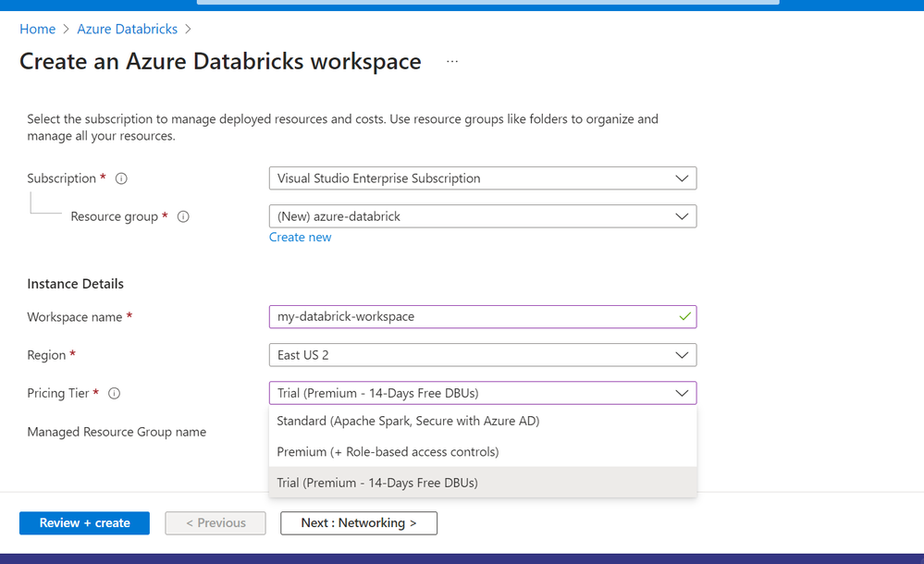924x564 pixels.
Task: Open the ellipsis menu beside page title
Action: coord(452,61)
